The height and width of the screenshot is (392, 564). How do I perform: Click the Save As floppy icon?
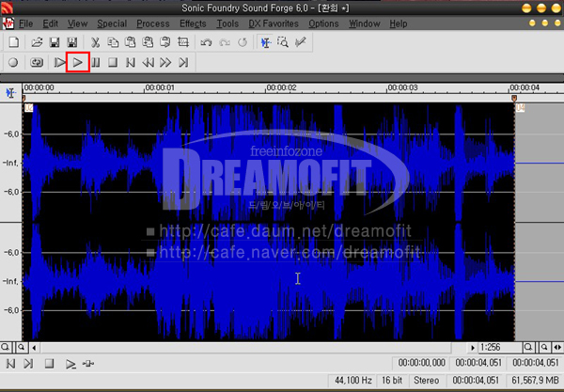(x=72, y=42)
